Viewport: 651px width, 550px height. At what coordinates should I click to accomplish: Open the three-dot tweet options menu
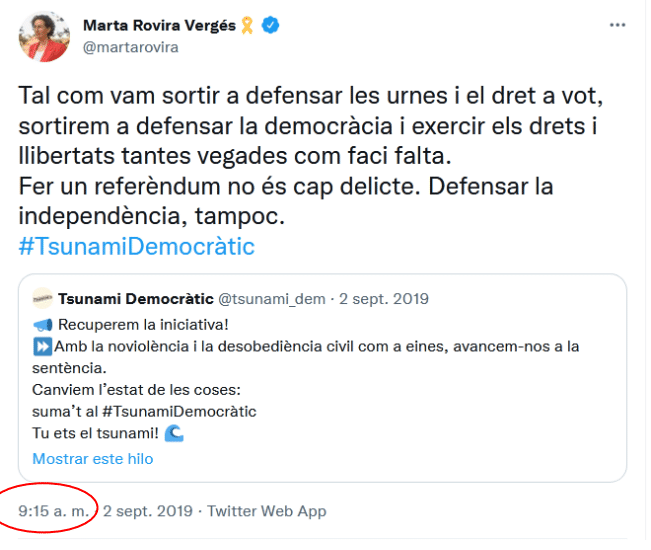[618, 24]
